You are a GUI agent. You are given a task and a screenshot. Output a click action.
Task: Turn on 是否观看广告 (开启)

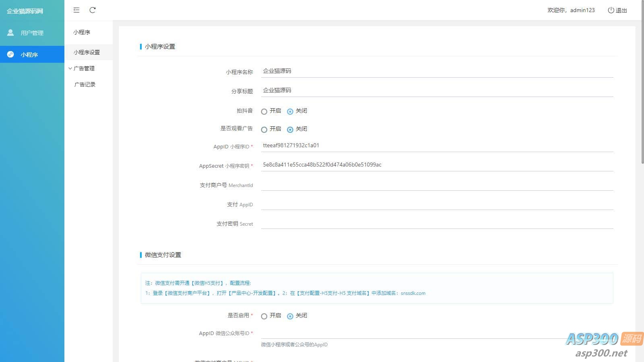click(x=264, y=130)
